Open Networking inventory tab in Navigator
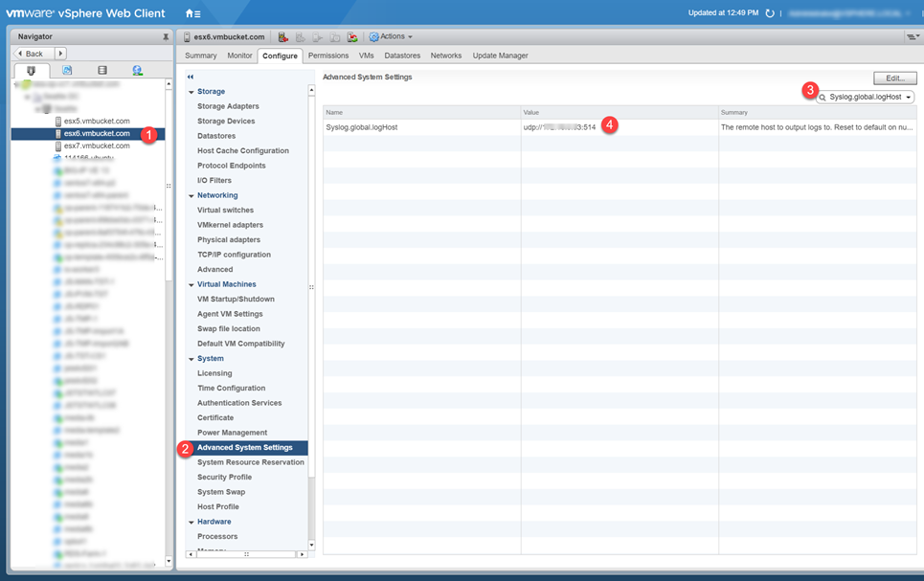Screen dimensions: 924x581 tap(137, 70)
